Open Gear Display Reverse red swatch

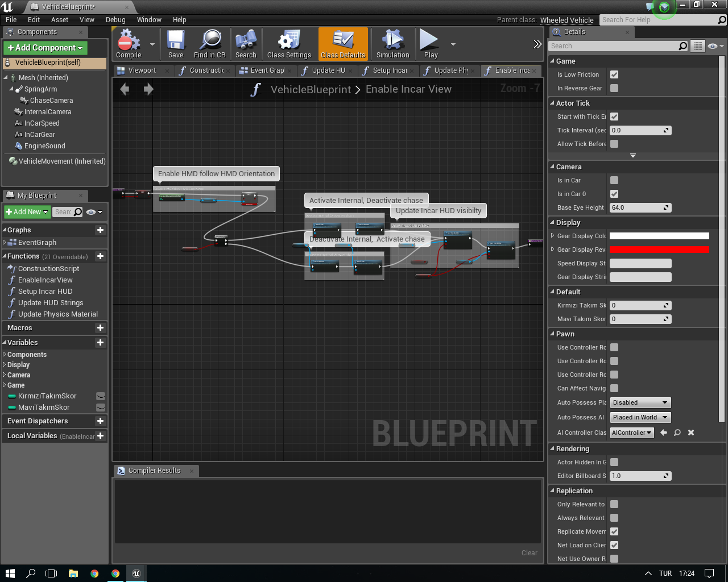point(659,250)
